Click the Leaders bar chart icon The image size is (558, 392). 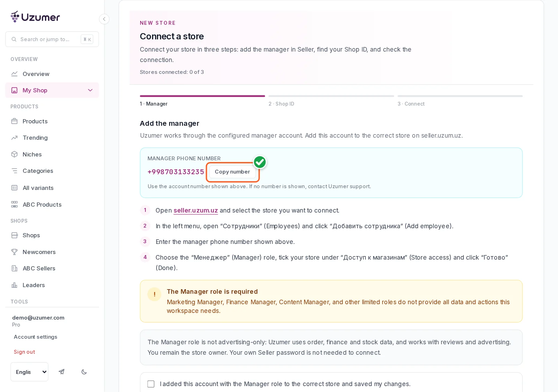[x=14, y=285]
